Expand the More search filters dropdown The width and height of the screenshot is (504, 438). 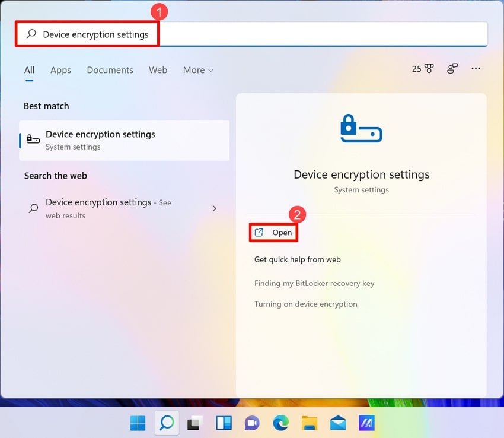click(x=198, y=70)
